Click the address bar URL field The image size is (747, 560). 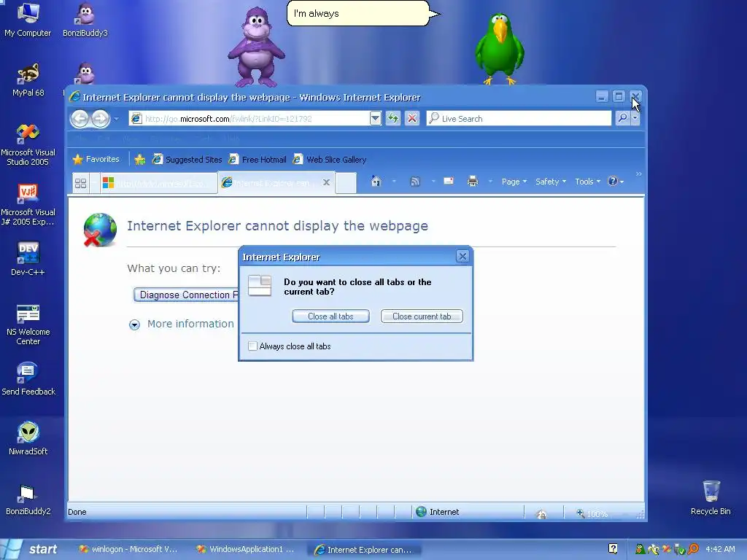(249, 119)
